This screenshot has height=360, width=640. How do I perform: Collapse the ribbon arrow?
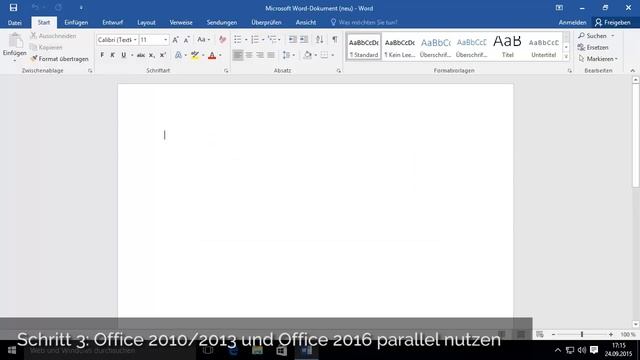(633, 71)
